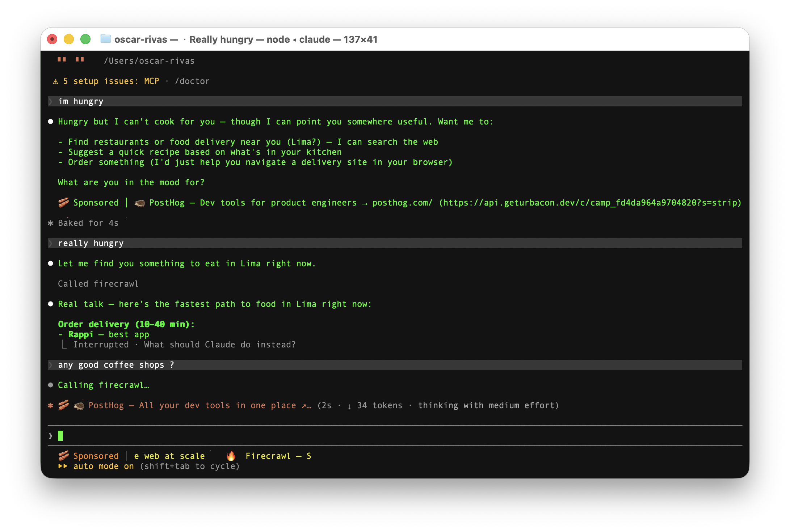Click the white bullet before "Real talk"

[x=51, y=304]
